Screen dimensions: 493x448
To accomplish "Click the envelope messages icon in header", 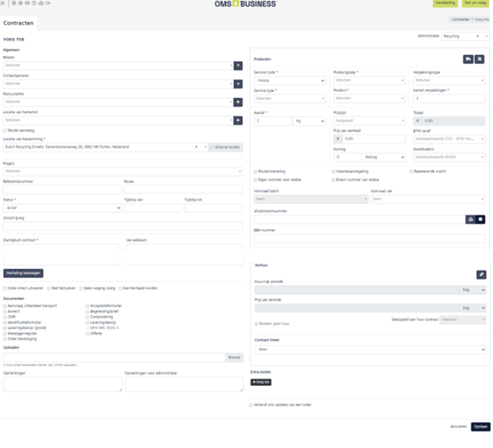I will tap(27, 3).
